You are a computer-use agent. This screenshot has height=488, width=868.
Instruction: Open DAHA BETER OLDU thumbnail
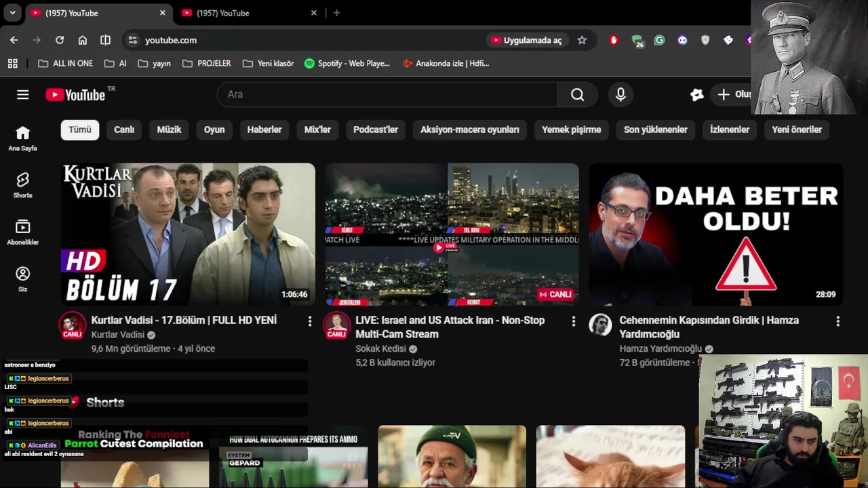[716, 234]
